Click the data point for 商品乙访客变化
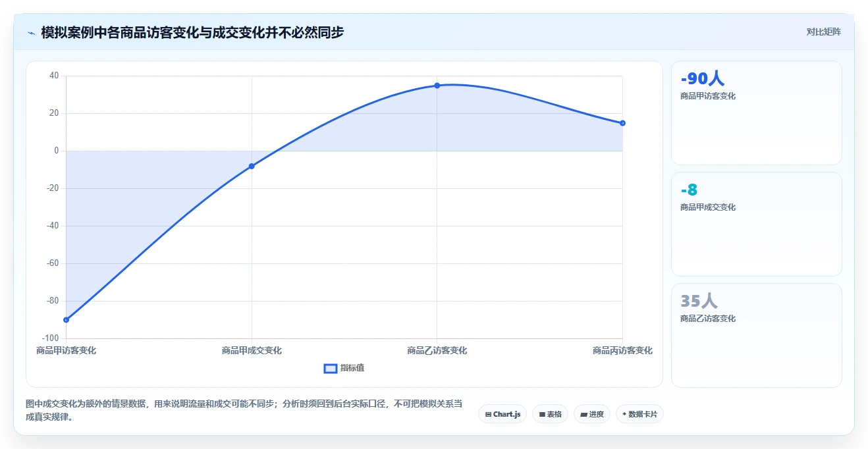Image resolution: width=868 pixels, height=449 pixels. coord(437,86)
